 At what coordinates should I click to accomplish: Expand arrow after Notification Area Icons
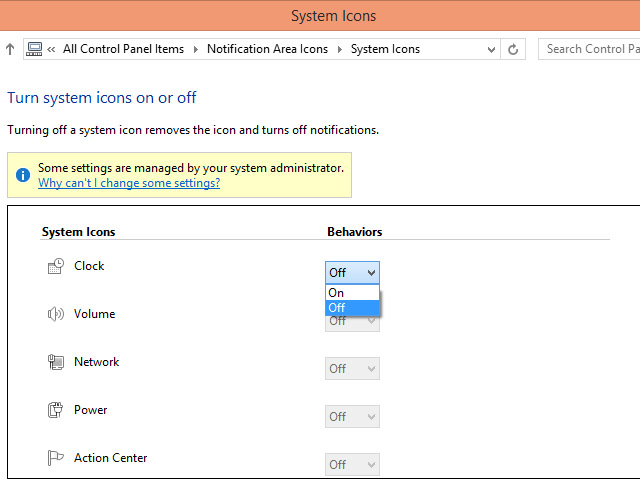tap(340, 49)
